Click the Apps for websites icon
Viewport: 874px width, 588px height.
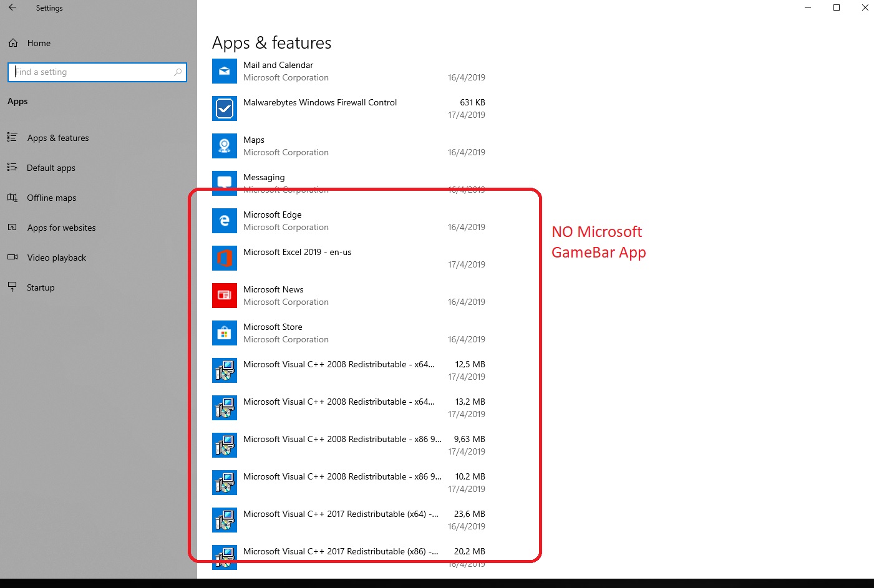tap(12, 227)
